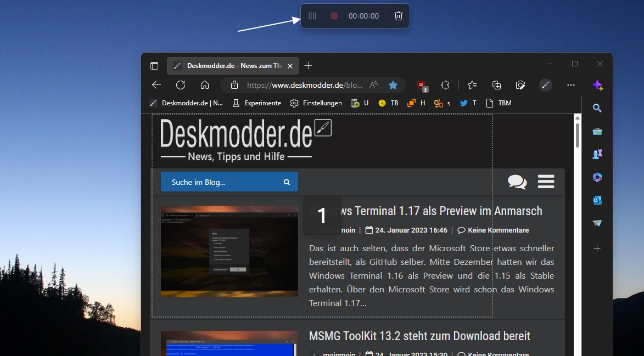Open Browser essentials
The height and width of the screenshot is (356, 644).
[520, 85]
